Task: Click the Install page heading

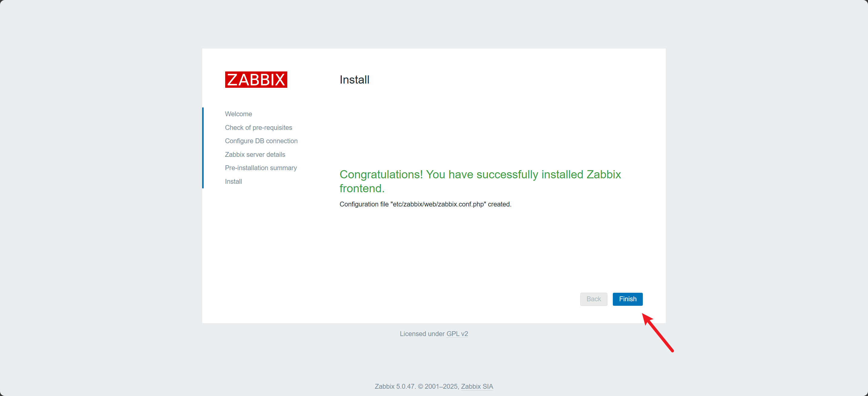Action: tap(354, 80)
